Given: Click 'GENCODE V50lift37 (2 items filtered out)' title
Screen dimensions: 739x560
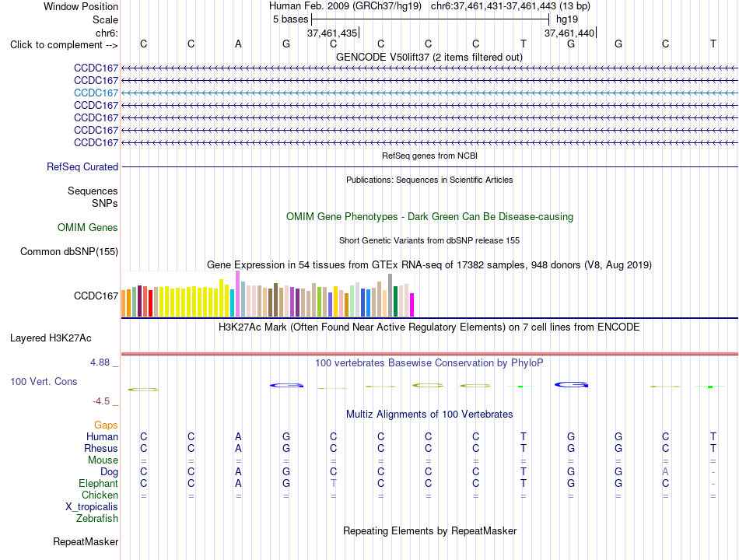Looking at the screenshot, I should pyautogui.click(x=429, y=58).
